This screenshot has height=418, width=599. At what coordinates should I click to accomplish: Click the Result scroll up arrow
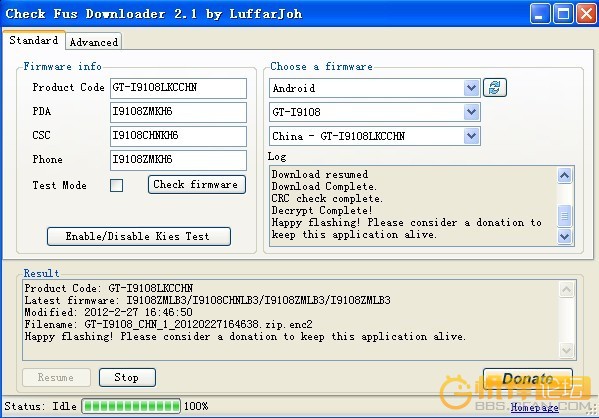(x=566, y=290)
